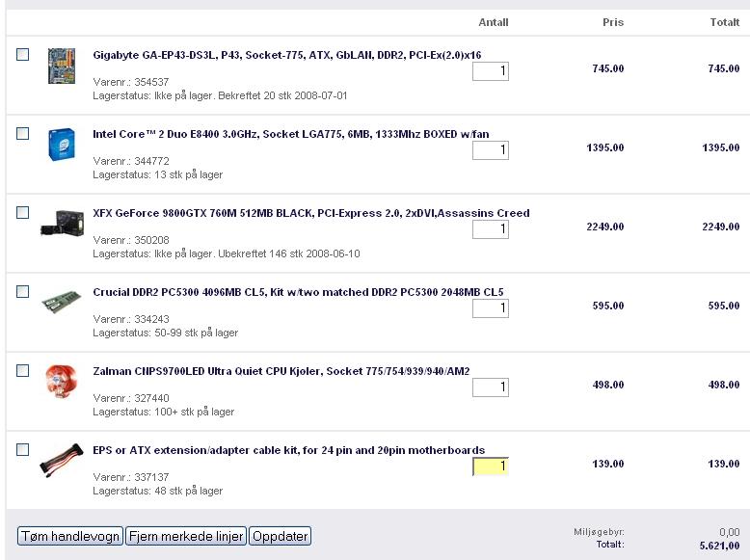
Task: Edit the quantity for Crucial DDR2 memory
Action: pyautogui.click(x=491, y=308)
